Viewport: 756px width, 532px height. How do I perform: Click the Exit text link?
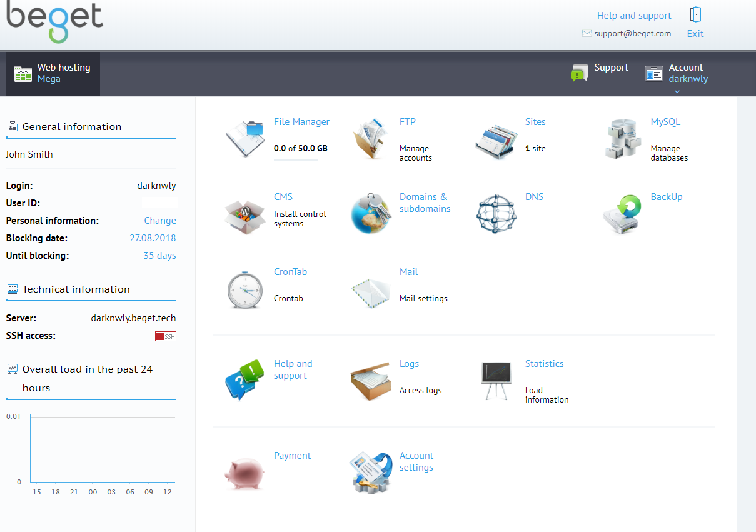695,34
